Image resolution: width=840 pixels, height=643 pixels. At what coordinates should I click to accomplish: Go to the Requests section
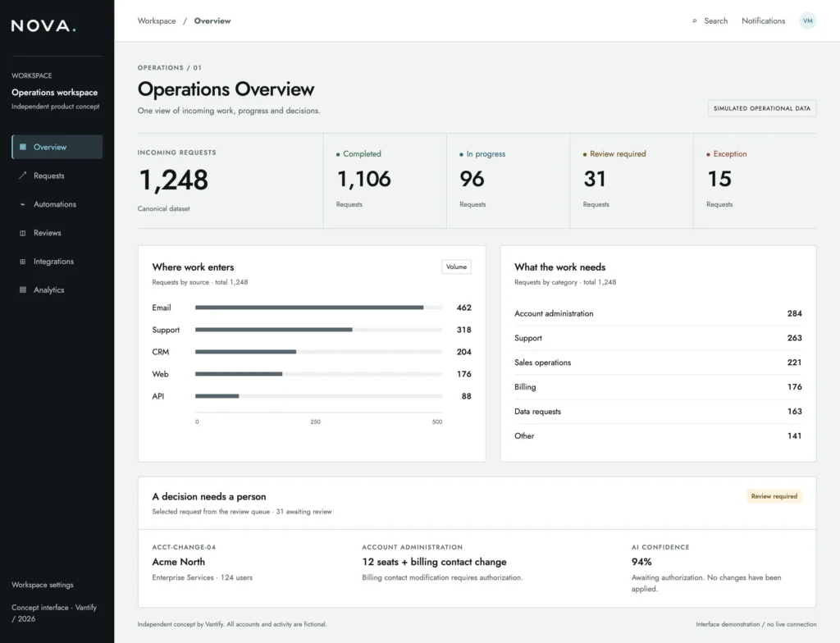coord(57,176)
